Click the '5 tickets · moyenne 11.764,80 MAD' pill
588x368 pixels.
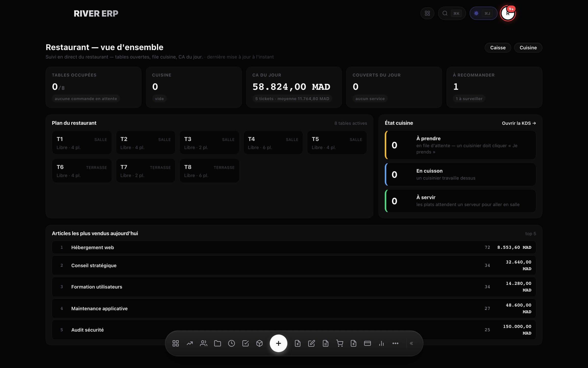tap(292, 99)
